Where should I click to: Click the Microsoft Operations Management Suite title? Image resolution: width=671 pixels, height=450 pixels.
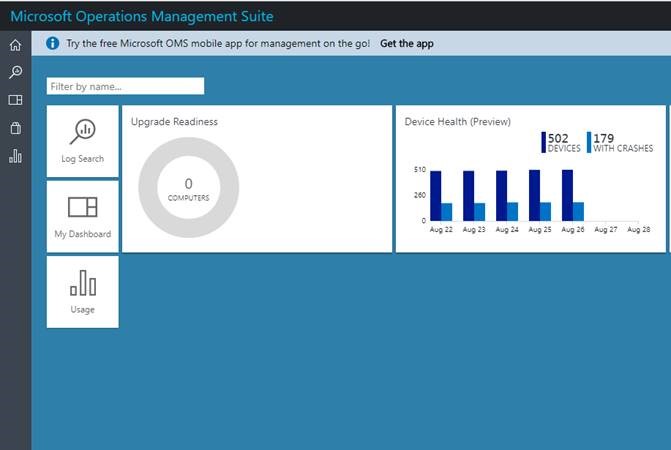[141, 16]
